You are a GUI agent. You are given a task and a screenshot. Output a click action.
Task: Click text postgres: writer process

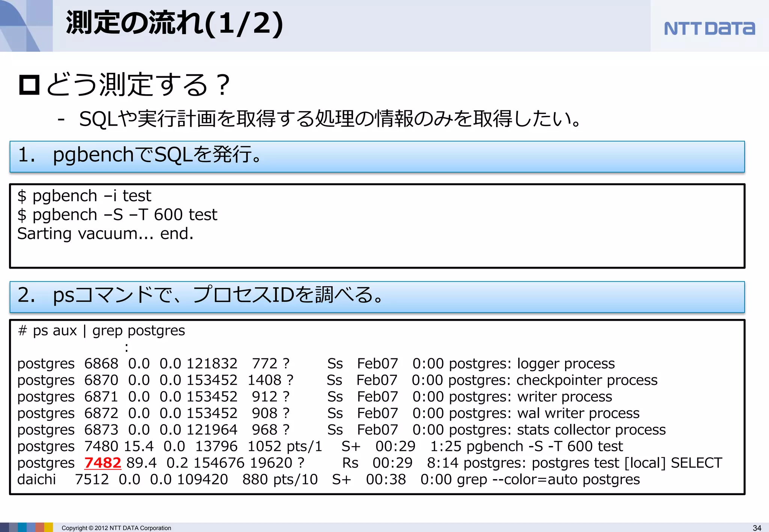coord(530,397)
